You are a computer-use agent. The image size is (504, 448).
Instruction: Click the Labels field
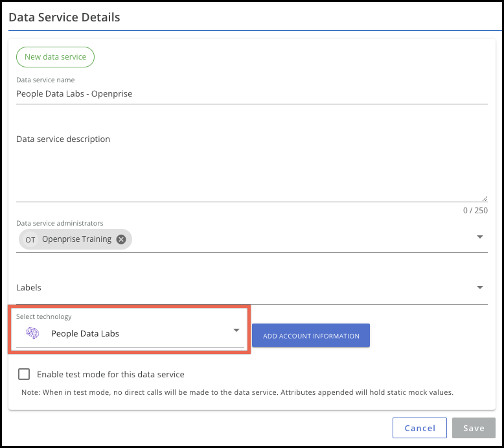[x=252, y=287]
